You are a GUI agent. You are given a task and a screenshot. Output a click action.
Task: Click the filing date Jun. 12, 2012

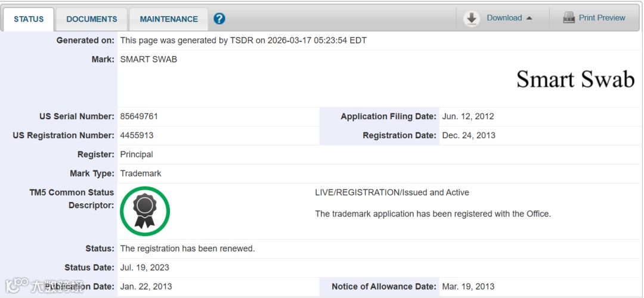pyautogui.click(x=468, y=116)
